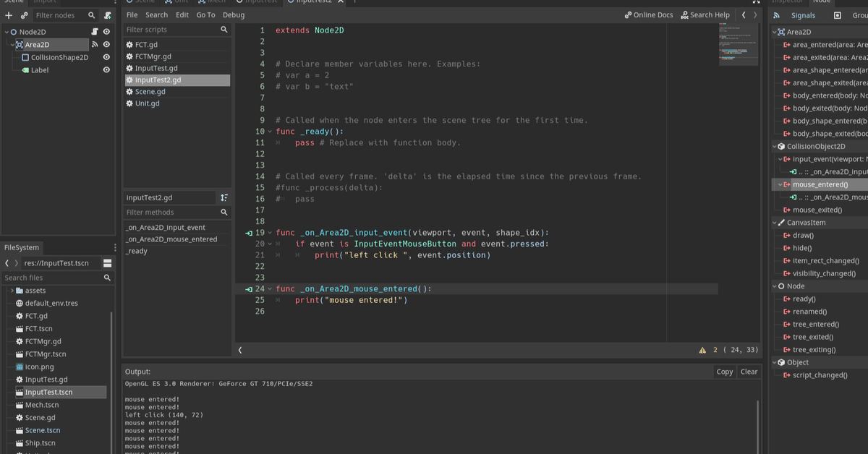Click the instance scene link icon
Image resolution: width=868 pixels, height=454 pixels.
click(x=24, y=15)
